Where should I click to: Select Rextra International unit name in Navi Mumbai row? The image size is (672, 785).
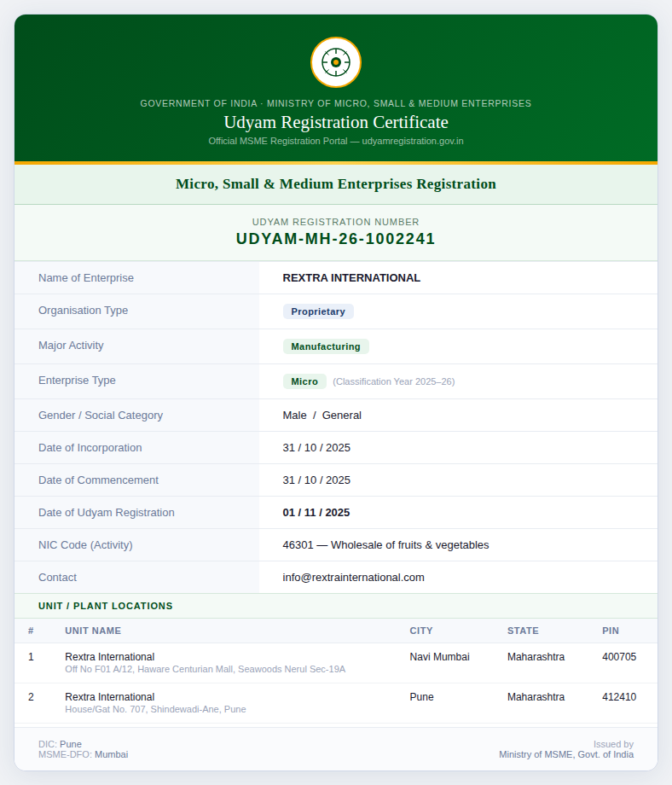tap(109, 657)
